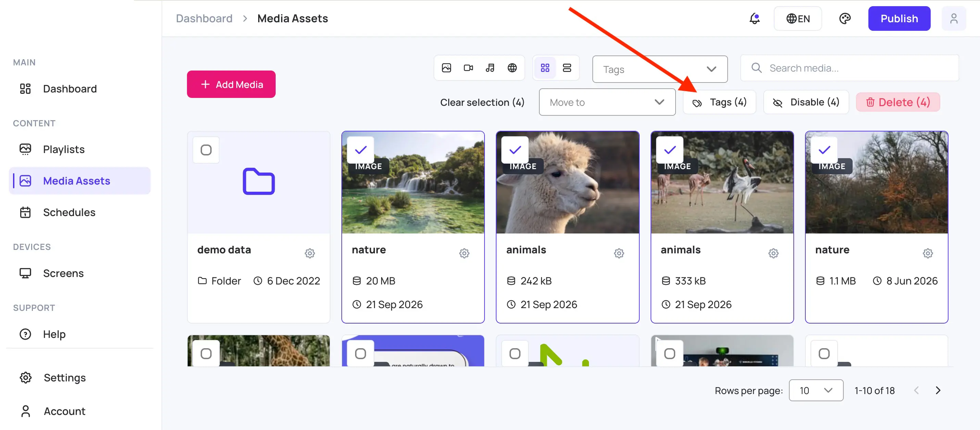Click the Publish button
The image size is (980, 430).
(x=899, y=18)
